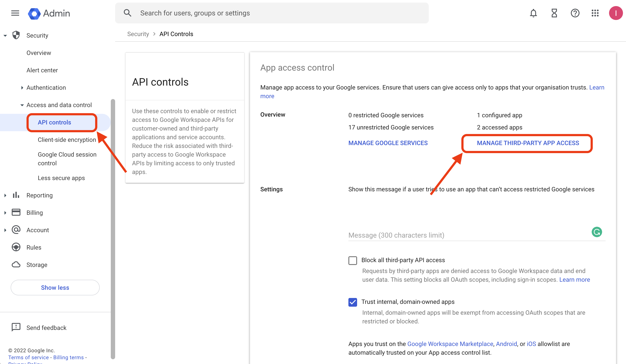Expand the Reporting section arrow
626x364 pixels.
point(5,195)
